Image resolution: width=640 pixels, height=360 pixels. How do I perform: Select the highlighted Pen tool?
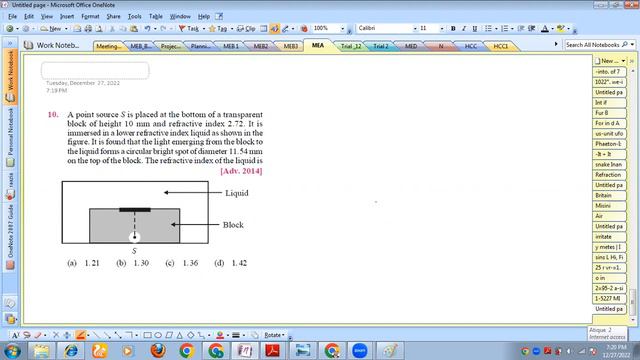[x=80, y=335]
